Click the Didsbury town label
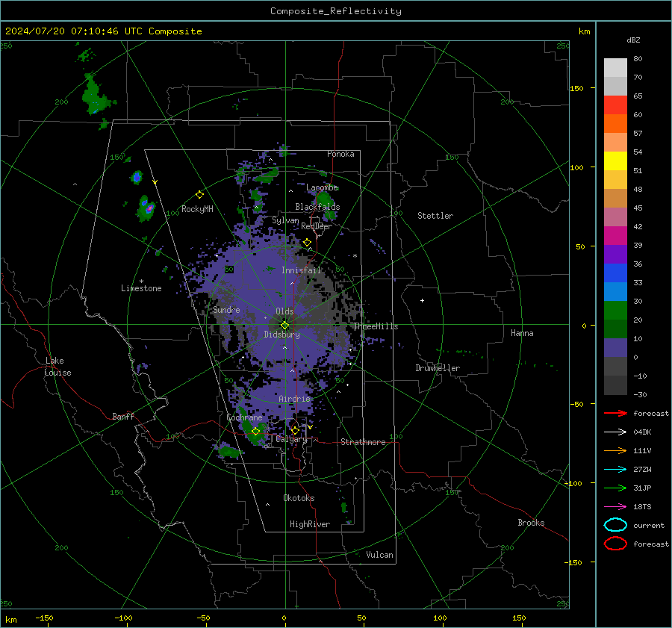This screenshot has width=672, height=628. coord(281,335)
